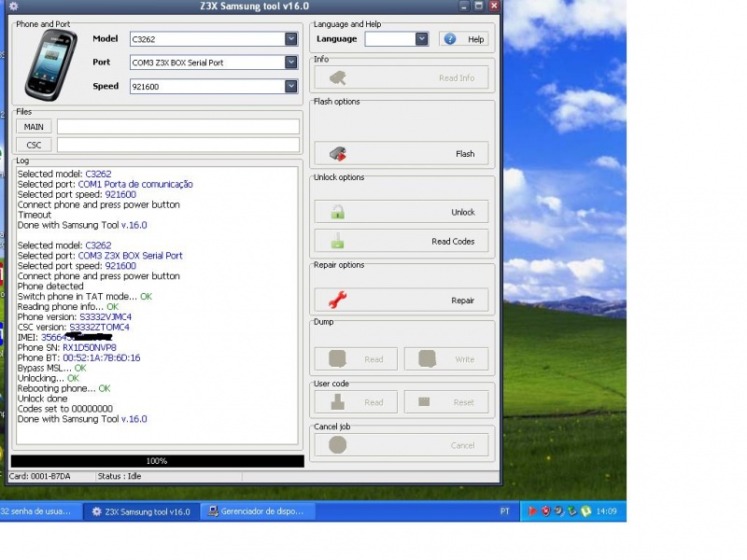Click the Rebooting phone OK log line
Viewport: 747px width, 560px height.
pyautogui.click(x=63, y=388)
